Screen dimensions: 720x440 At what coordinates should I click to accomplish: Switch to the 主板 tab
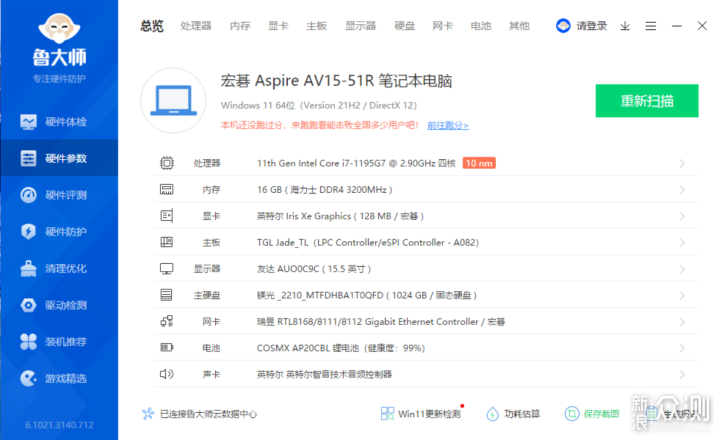(316, 26)
